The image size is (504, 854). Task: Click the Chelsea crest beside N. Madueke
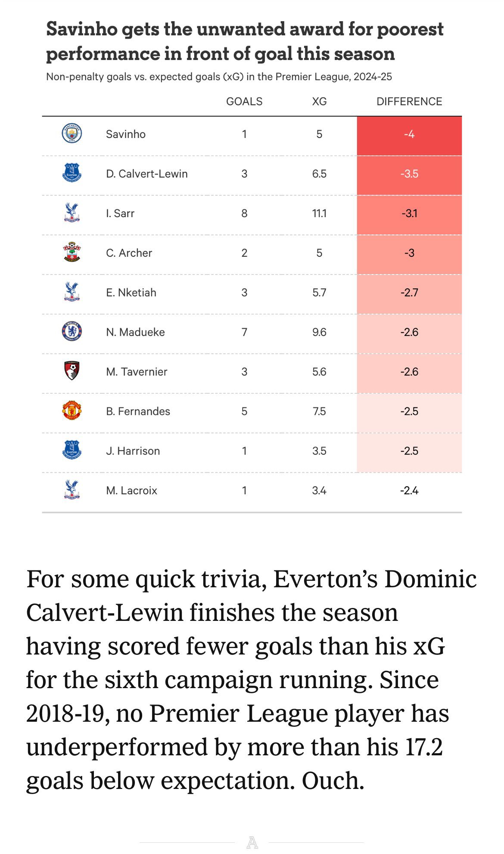[72, 331]
